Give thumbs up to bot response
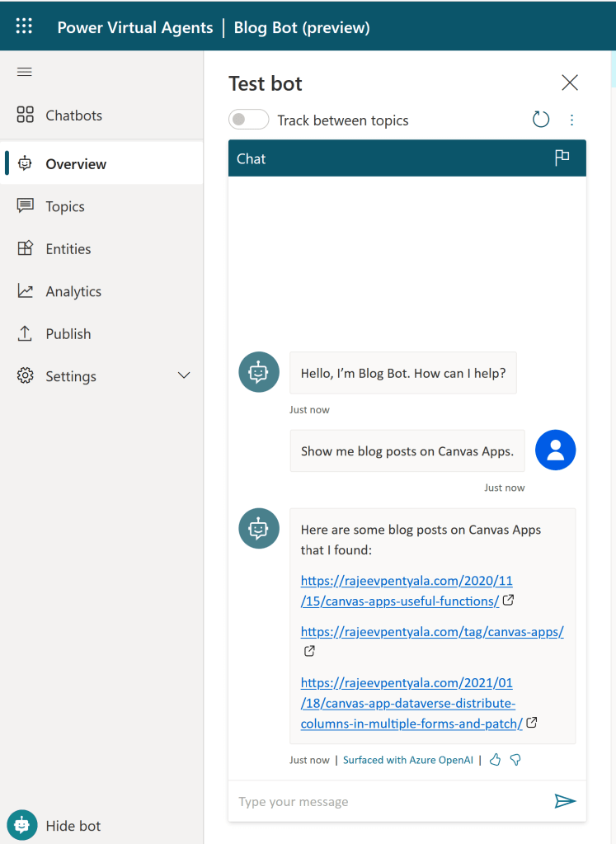 coord(495,760)
